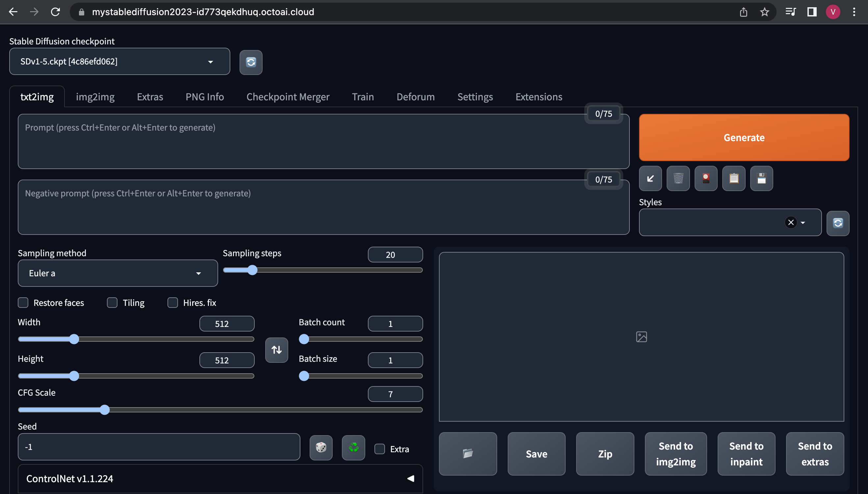This screenshot has height=494, width=868.
Task: Enable the Restore faces checkbox
Action: tap(23, 303)
